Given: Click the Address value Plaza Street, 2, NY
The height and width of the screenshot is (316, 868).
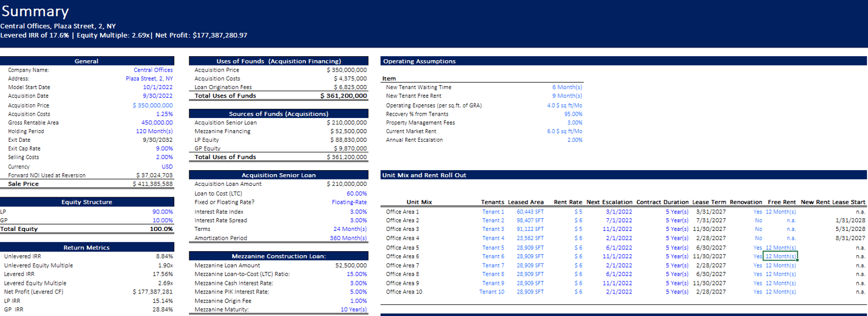Looking at the screenshot, I should click(149, 79).
